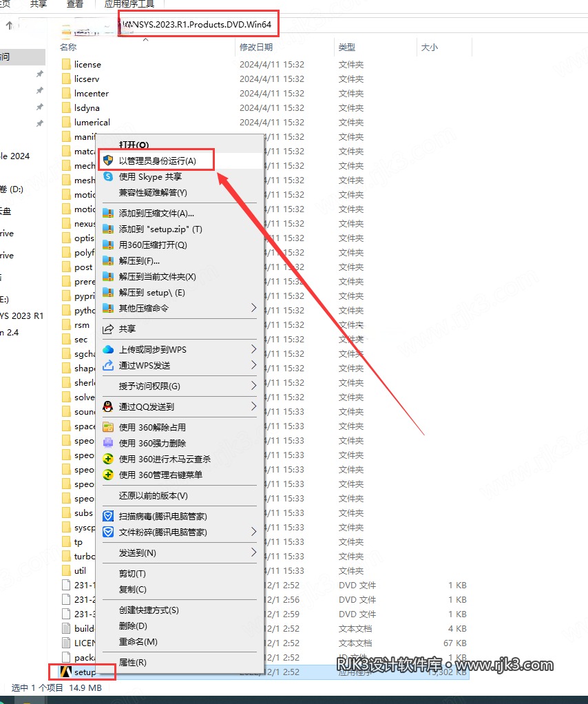Click the QQ penguin icon
Screen dimensions: 588x704
point(108,407)
